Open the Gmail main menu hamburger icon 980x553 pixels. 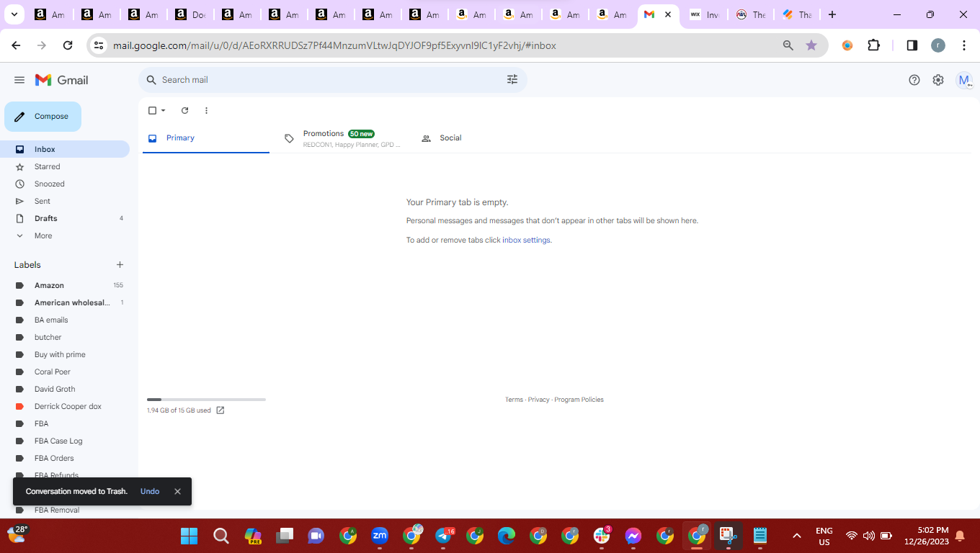[x=19, y=80]
